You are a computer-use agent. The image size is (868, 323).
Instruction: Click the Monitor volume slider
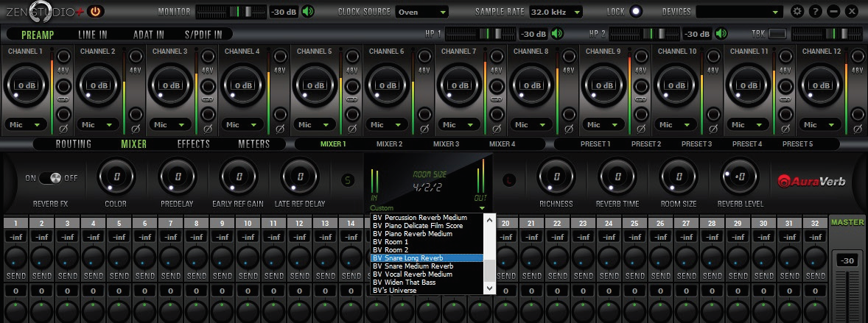point(231,12)
